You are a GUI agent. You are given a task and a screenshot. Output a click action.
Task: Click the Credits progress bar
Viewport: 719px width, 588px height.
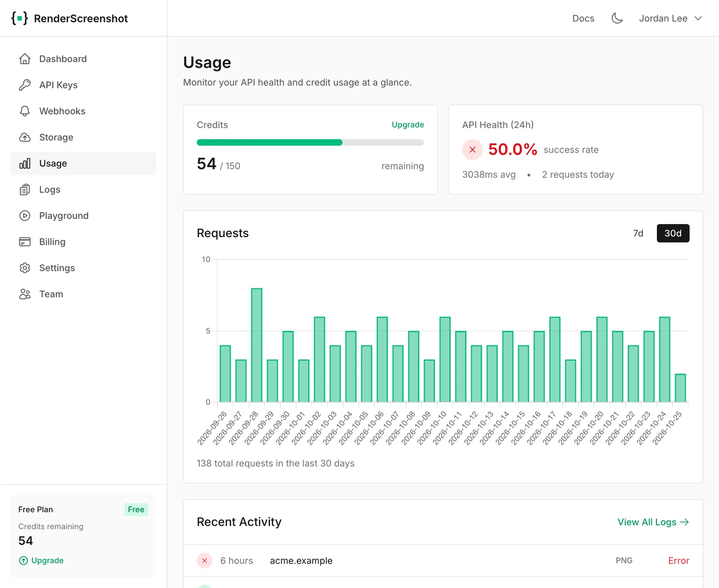310,142
